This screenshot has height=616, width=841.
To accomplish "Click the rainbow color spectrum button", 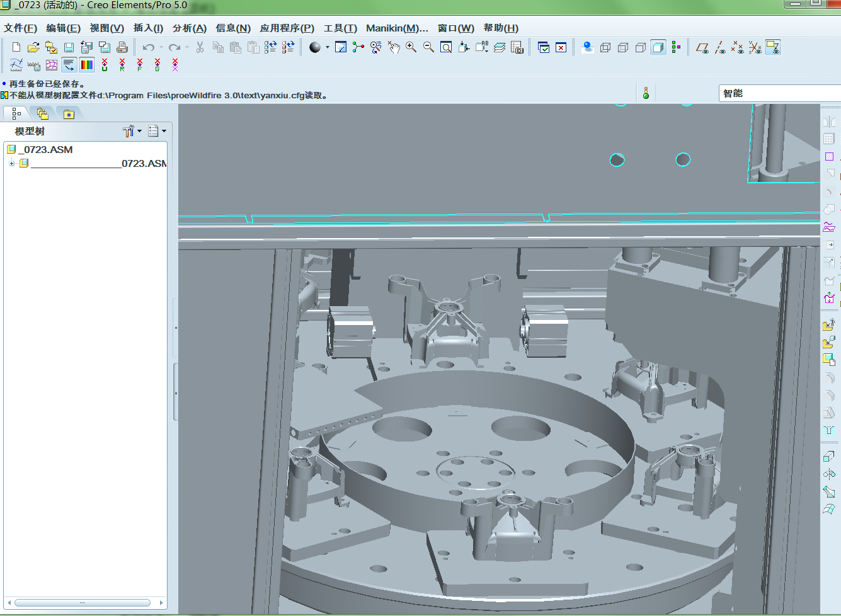I will [x=87, y=65].
